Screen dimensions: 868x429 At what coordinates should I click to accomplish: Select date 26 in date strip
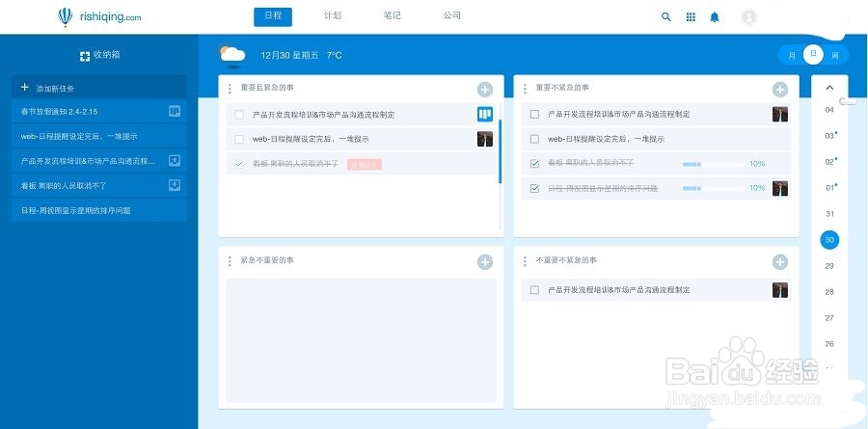point(829,344)
